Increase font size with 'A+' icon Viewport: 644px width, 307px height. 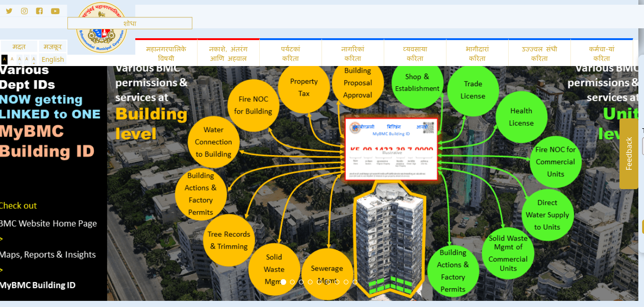[33, 59]
